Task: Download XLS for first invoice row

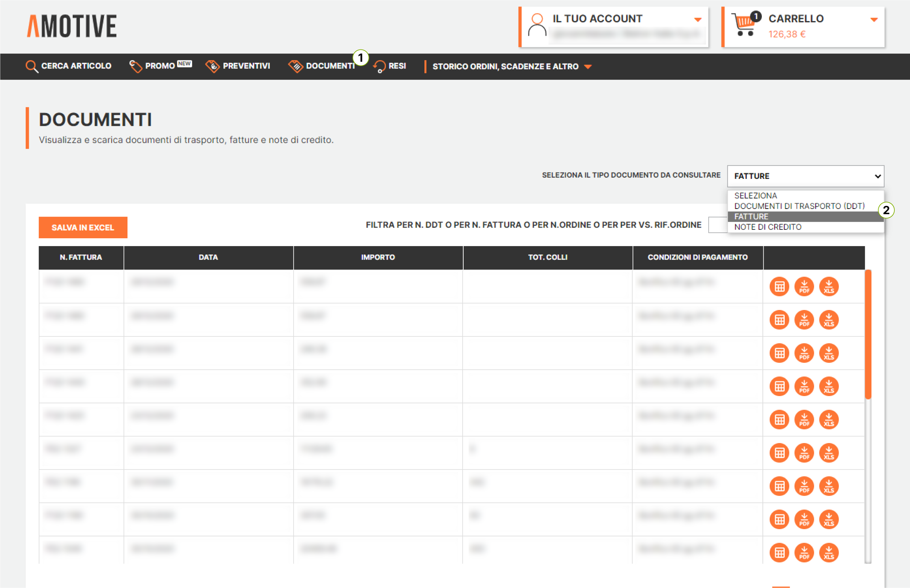Action: pos(828,286)
